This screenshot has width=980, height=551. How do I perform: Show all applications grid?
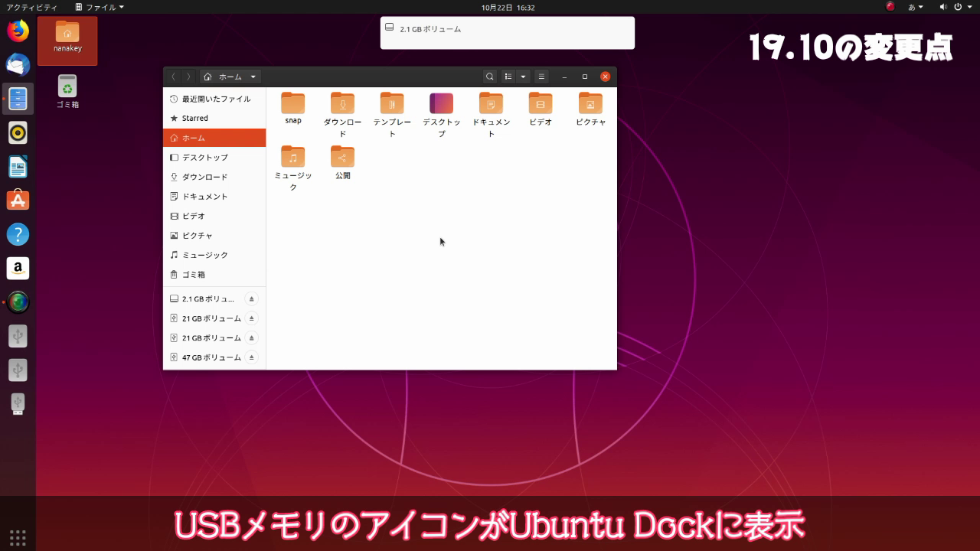click(18, 536)
